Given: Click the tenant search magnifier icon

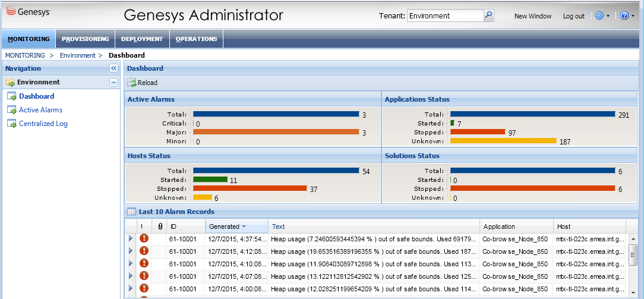Looking at the screenshot, I should (x=488, y=15).
